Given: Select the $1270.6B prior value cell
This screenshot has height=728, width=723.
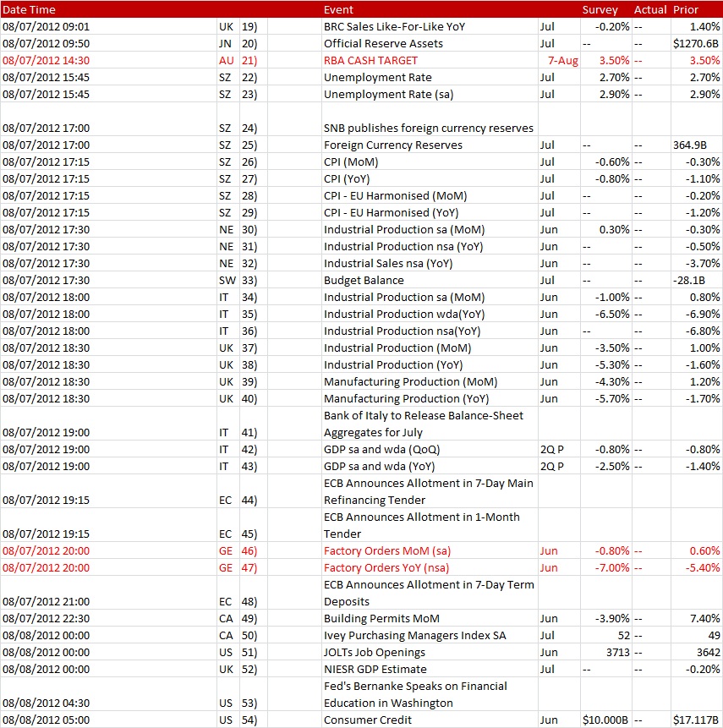Looking at the screenshot, I should (696, 43).
